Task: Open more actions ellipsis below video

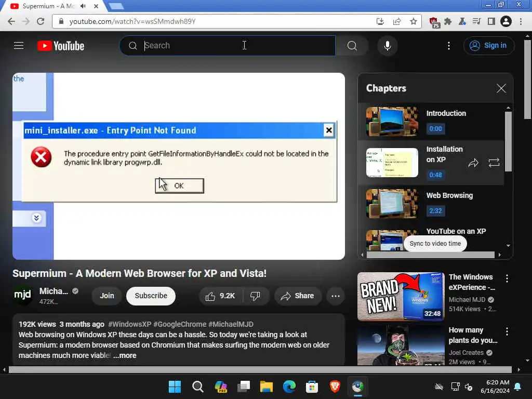Action: tap(336, 296)
